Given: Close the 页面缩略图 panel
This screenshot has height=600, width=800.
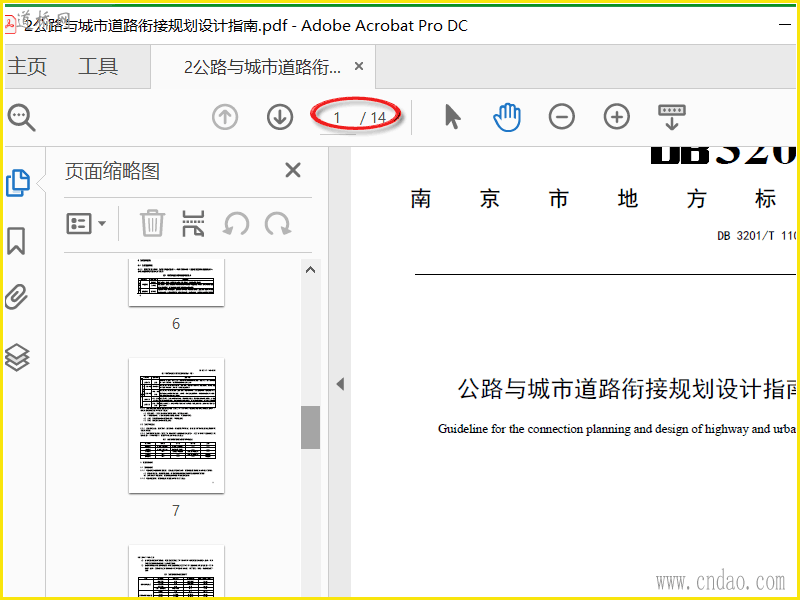Looking at the screenshot, I should click(293, 170).
